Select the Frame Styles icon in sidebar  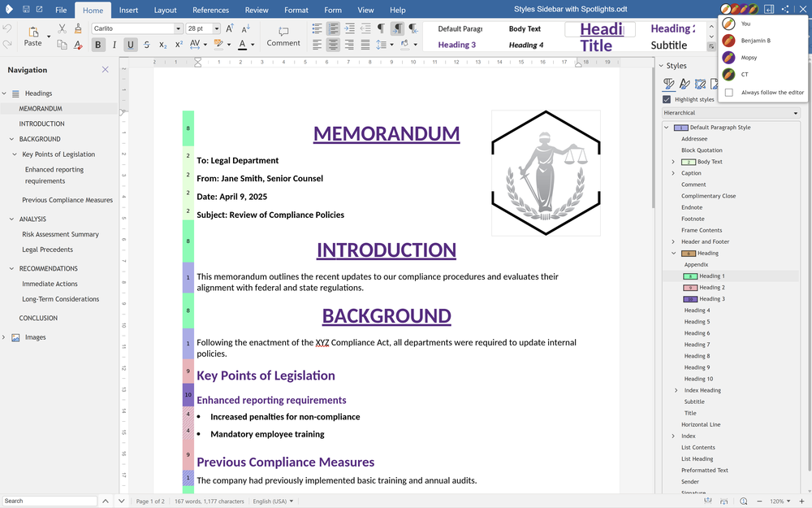(x=700, y=84)
